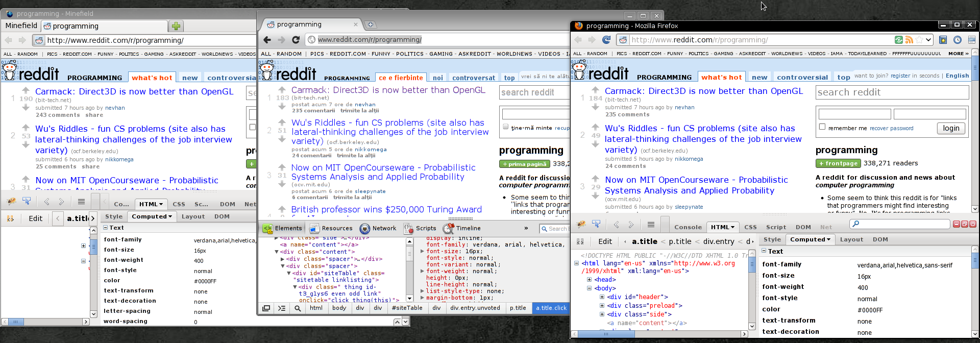
Task: Focus the 'search reddit' field in Firefox
Action: point(892,92)
